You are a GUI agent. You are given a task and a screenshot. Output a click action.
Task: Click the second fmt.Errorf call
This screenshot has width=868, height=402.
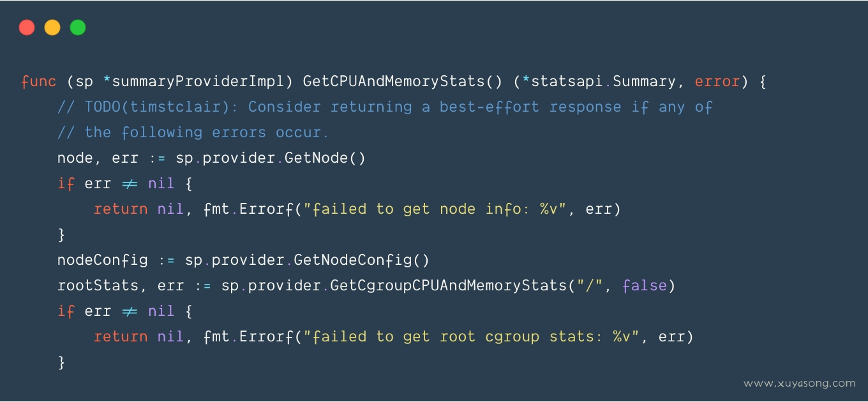tap(248, 337)
